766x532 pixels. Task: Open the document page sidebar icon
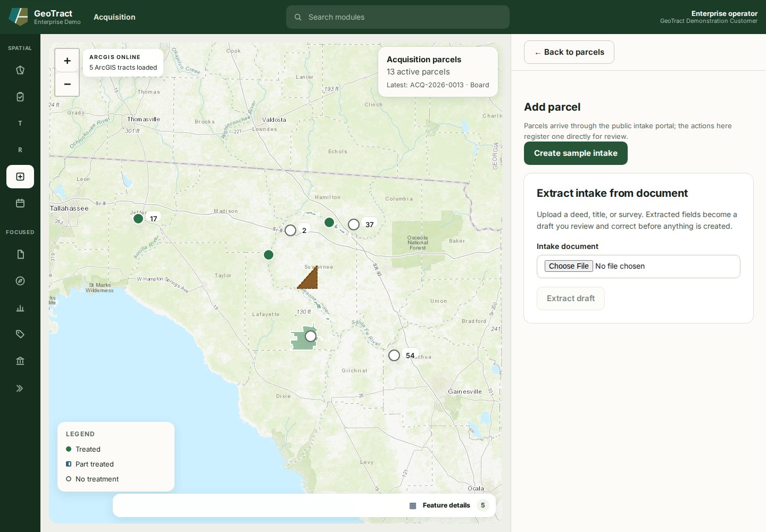coord(20,254)
